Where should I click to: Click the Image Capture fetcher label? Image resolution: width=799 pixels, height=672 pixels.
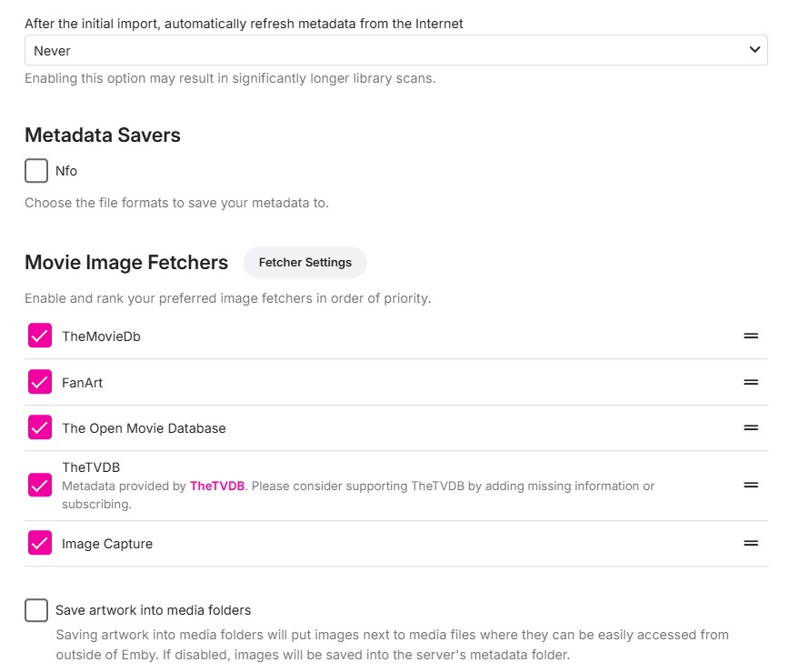[x=107, y=544]
